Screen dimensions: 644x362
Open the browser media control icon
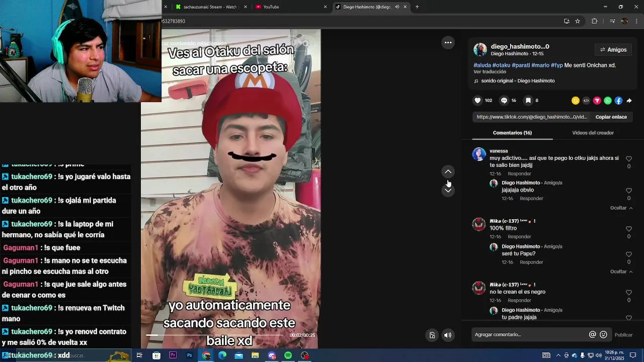coord(612,21)
